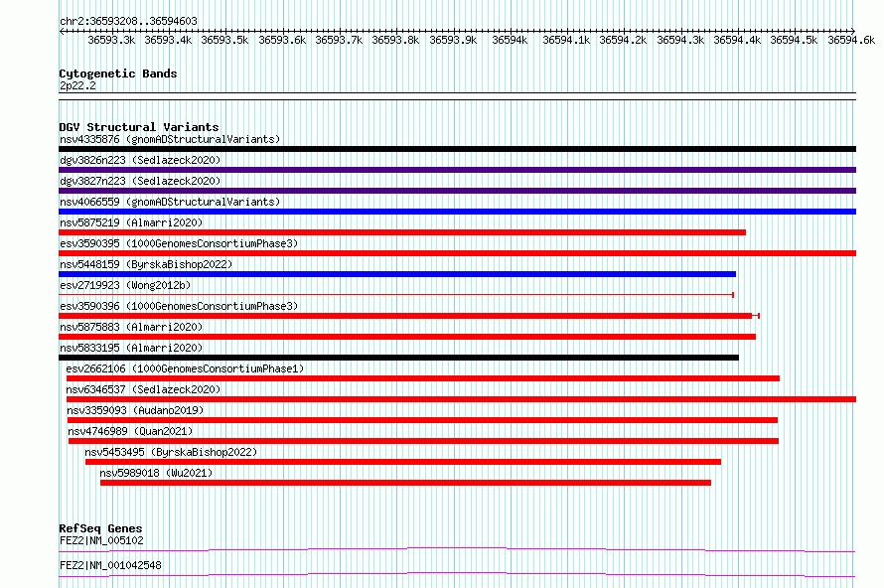Open the nsv5453495 (ByrskaBishop2022) label
The height and width of the screenshot is (588, 884).
[x=171, y=452]
